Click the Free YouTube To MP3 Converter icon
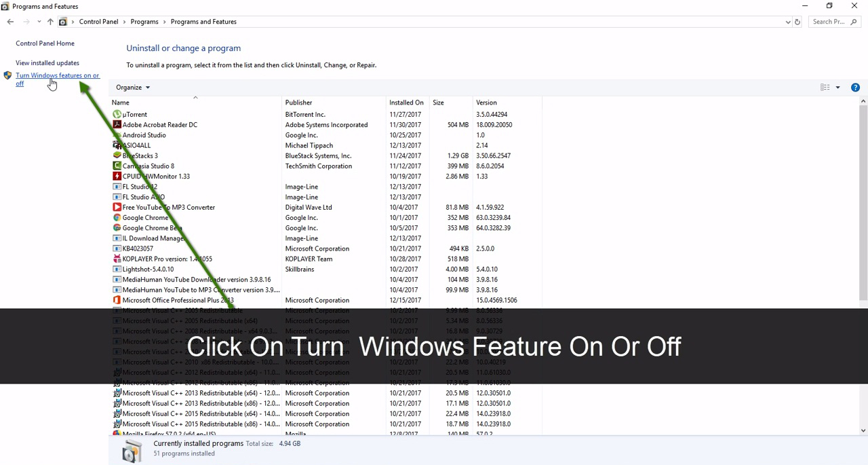Screen dimensions: 868x465 tap(117, 208)
